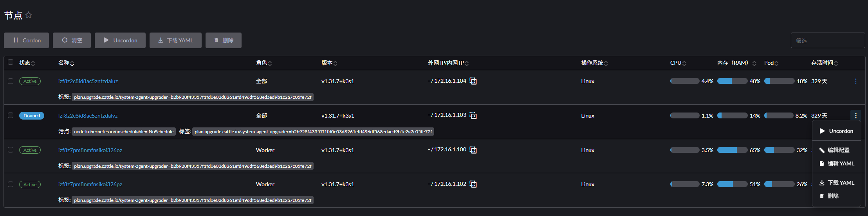Open node link izf8z7pm8nmfnsikoi326pz

coord(90,184)
